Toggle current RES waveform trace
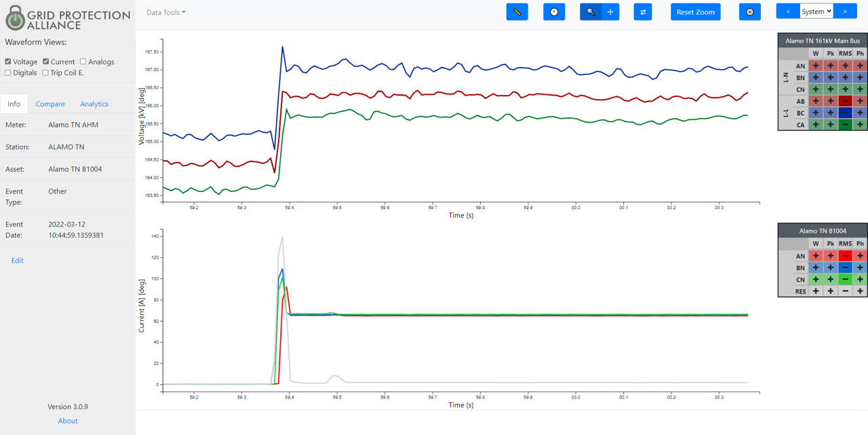 [x=816, y=291]
